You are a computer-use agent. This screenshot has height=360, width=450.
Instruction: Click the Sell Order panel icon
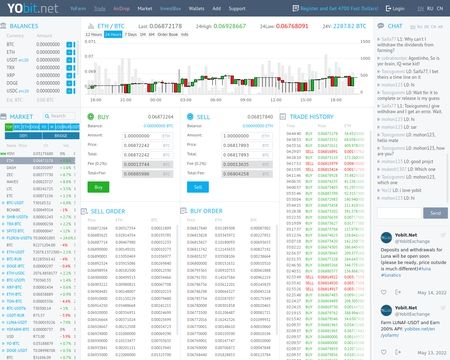84,211
